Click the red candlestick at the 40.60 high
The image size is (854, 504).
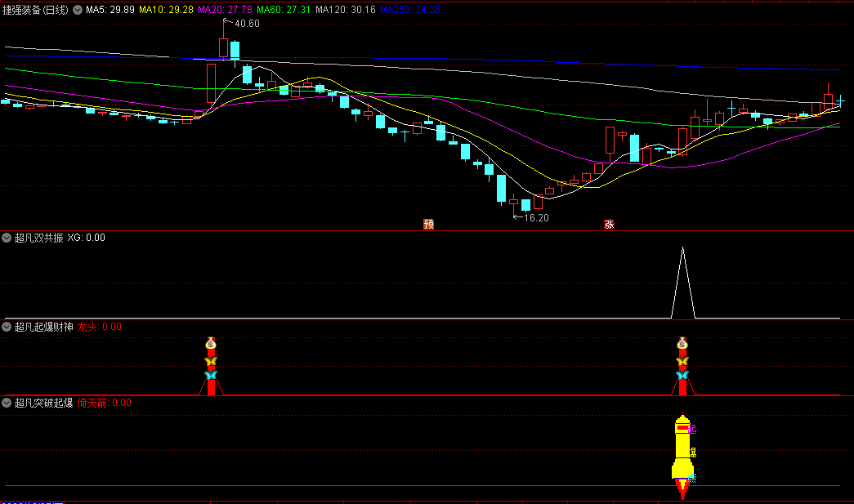pos(223,47)
